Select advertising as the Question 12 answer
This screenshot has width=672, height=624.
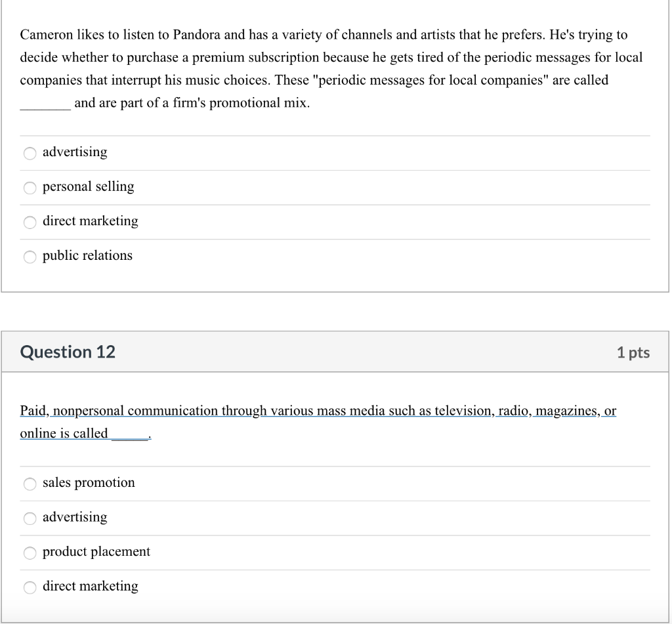coord(30,518)
